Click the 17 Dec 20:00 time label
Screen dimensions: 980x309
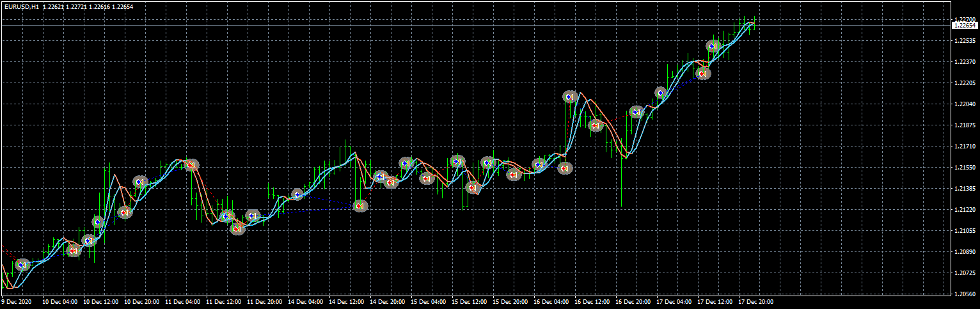point(756,301)
